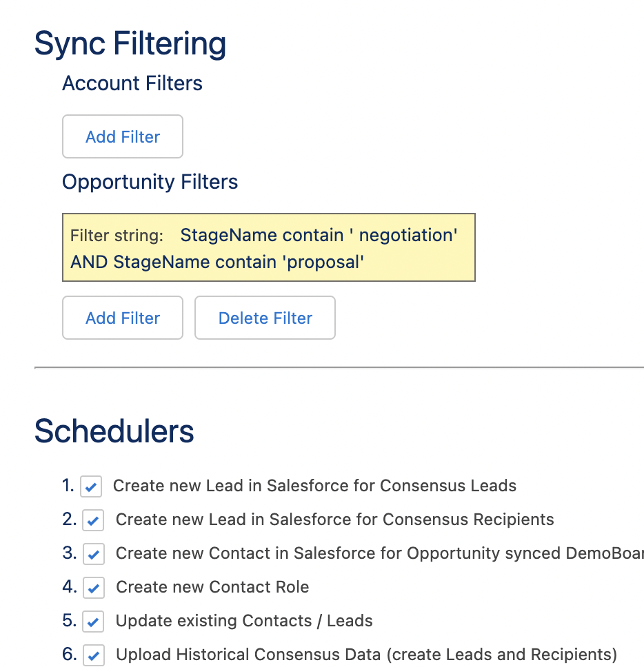Click the 'Schedulers' section heading
644x667 pixels.
coord(114,431)
